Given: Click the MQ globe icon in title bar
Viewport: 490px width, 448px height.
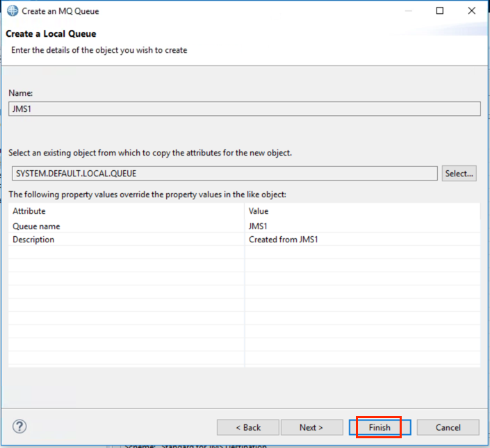Looking at the screenshot, I should (13, 11).
